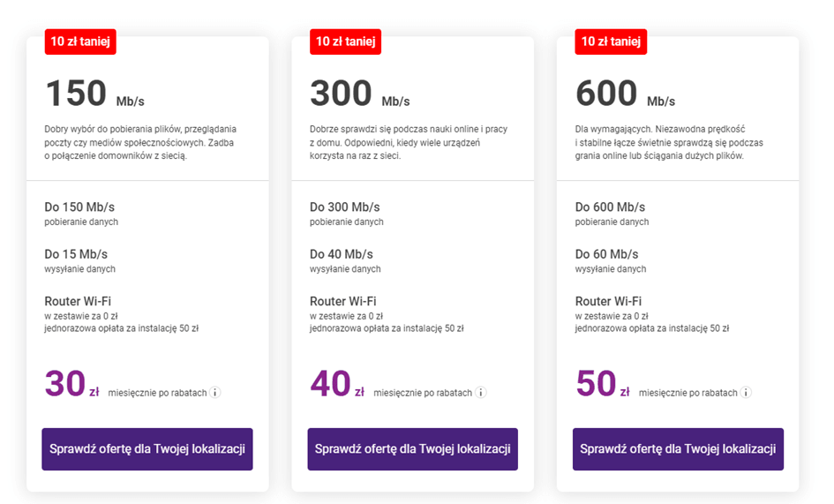The width and height of the screenshot is (834, 504).
Task: Click info icon next to 40 zł price
Action: (480, 393)
